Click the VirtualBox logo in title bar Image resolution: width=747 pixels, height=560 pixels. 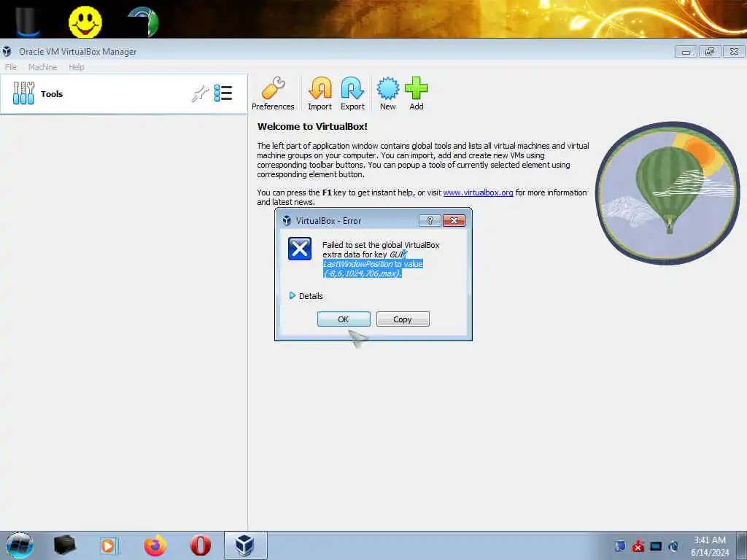tap(7, 51)
